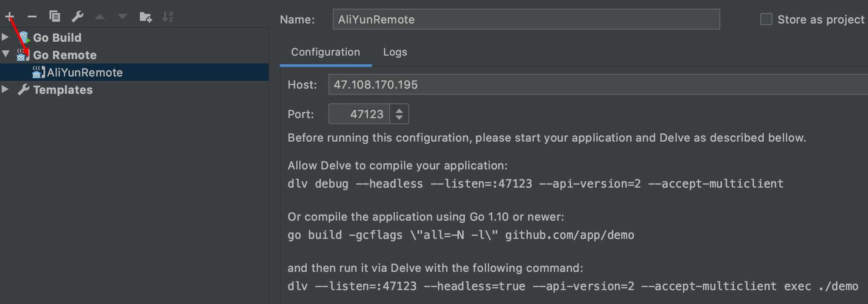Click the Move Down arrow icon
Screen dimensions: 868x304
coord(123,17)
